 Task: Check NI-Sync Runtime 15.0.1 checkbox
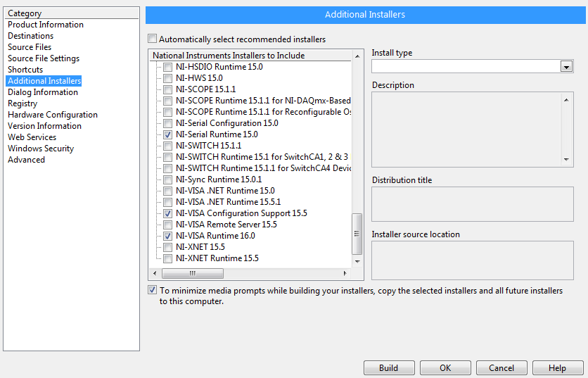pyautogui.click(x=167, y=179)
